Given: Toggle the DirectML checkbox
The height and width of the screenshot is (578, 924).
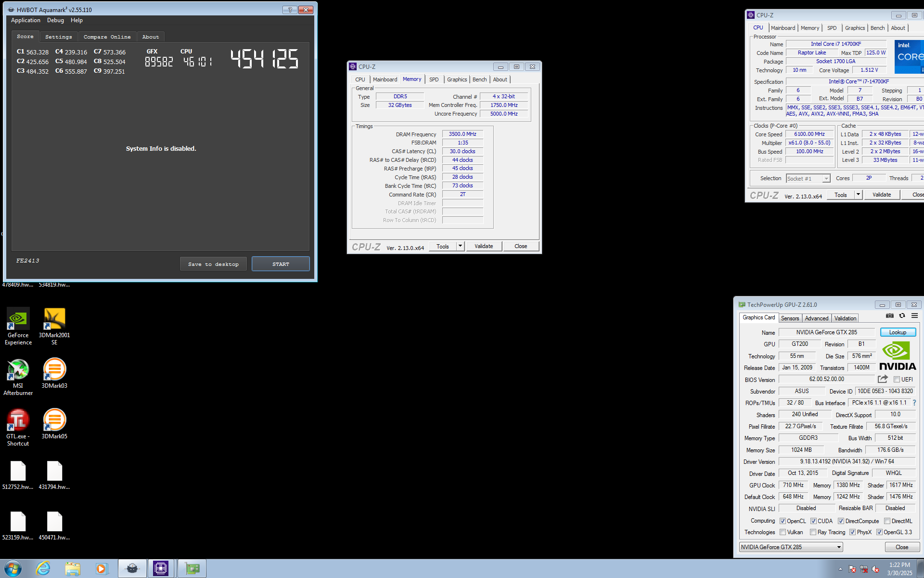Looking at the screenshot, I should [887, 521].
